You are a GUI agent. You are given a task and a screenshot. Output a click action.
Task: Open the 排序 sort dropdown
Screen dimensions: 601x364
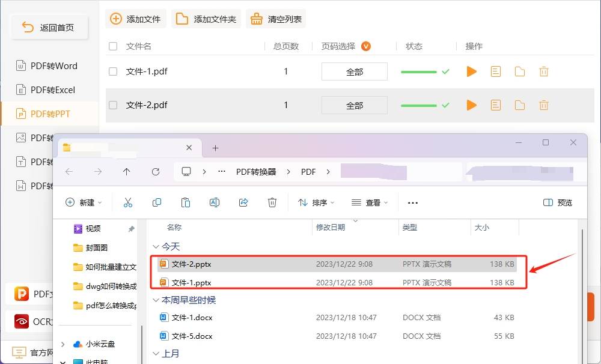pyautogui.click(x=316, y=202)
